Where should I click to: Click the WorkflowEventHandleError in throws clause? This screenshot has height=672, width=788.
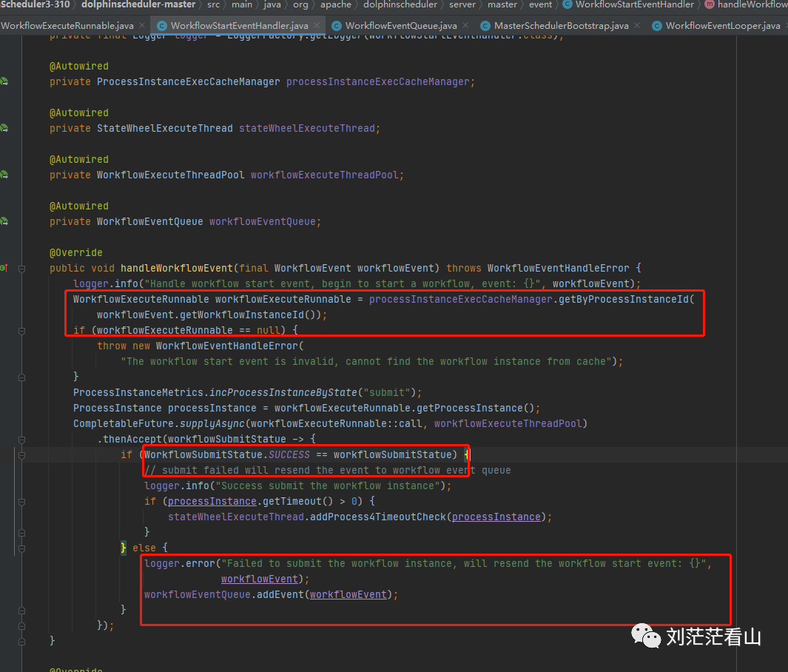tap(558, 268)
